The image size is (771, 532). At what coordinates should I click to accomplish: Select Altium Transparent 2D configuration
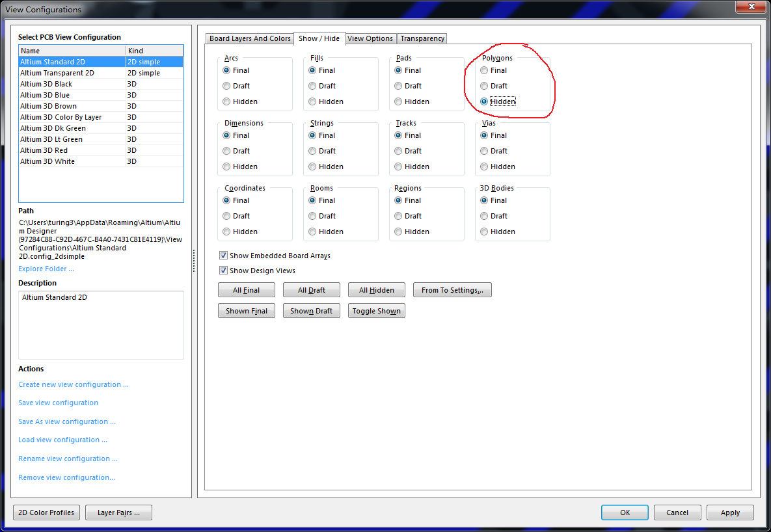coord(101,73)
